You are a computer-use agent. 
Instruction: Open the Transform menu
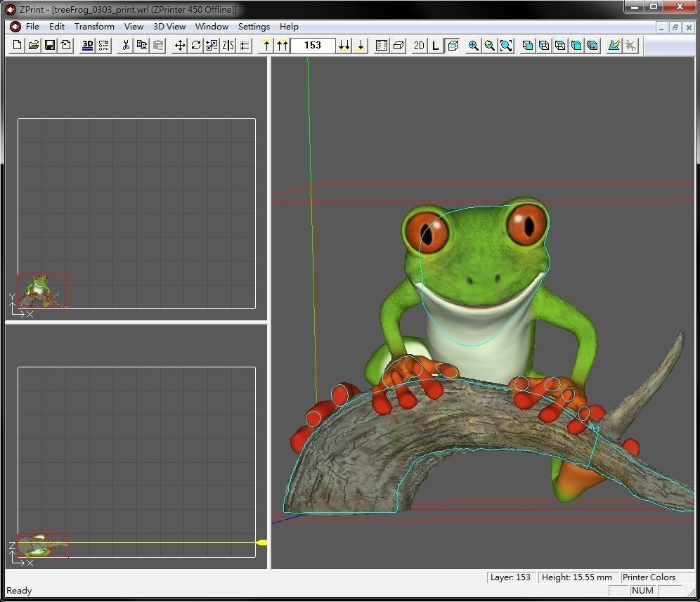94,27
